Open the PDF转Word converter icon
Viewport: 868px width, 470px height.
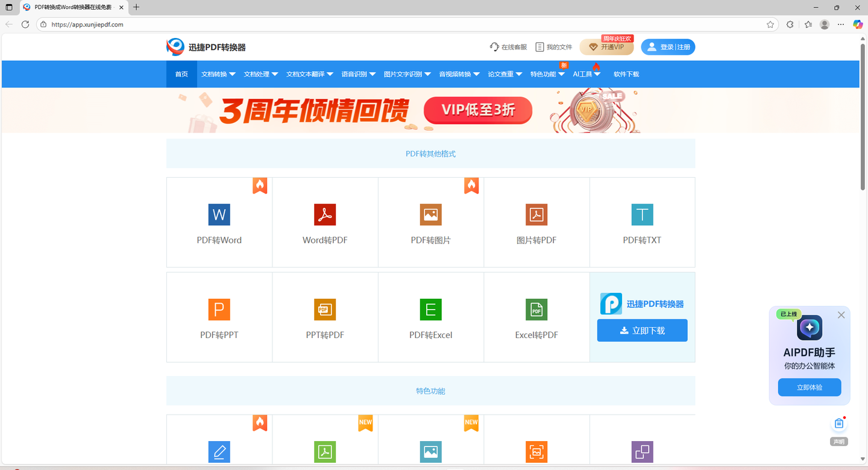click(219, 215)
